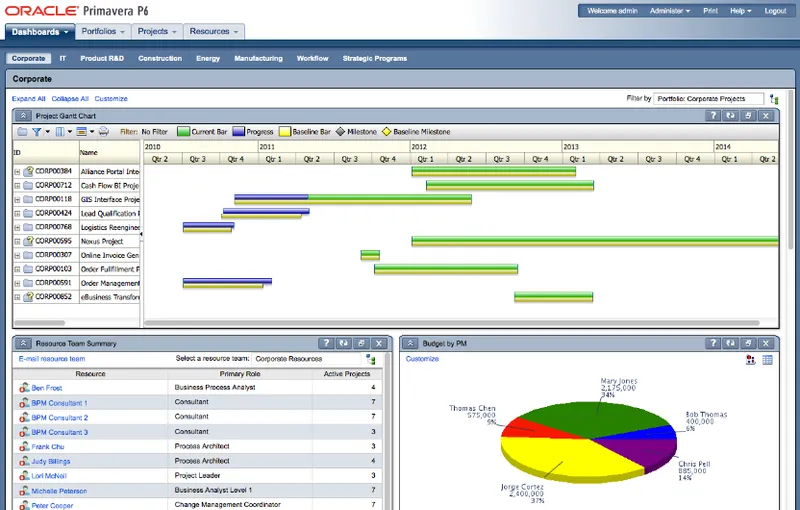Viewport: 800px width, 510px height.
Task: Click the Collapse All link
Action: click(x=70, y=98)
